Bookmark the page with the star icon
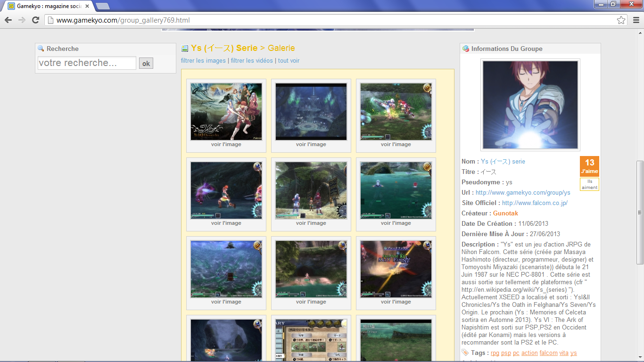Viewport: 644px width, 362px height. click(x=621, y=20)
